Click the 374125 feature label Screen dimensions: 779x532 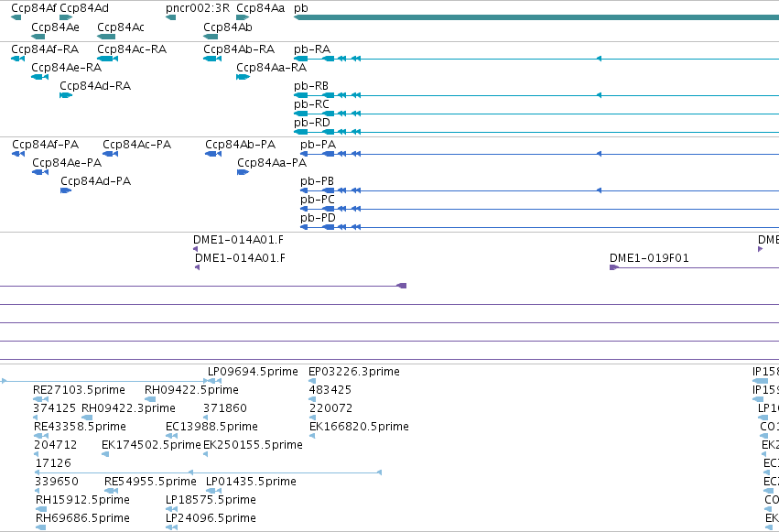click(54, 408)
